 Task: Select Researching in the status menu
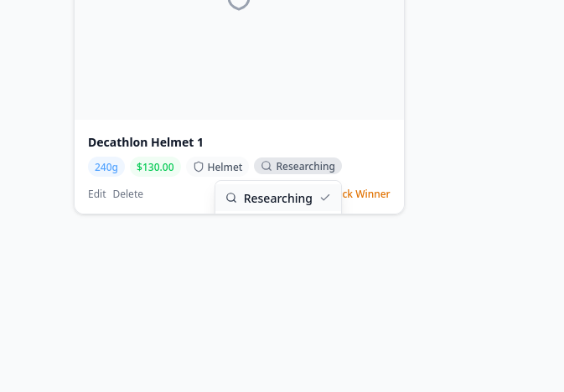(x=277, y=199)
